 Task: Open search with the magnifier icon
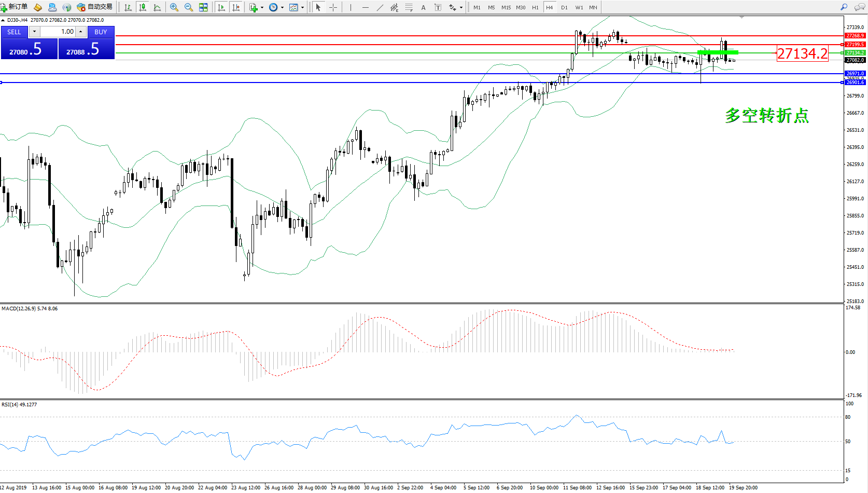coord(844,7)
